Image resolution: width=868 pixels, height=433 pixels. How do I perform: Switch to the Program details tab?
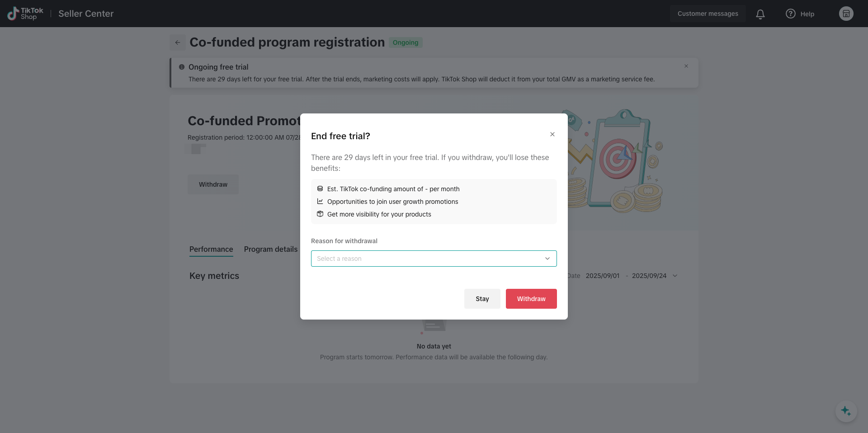click(271, 249)
